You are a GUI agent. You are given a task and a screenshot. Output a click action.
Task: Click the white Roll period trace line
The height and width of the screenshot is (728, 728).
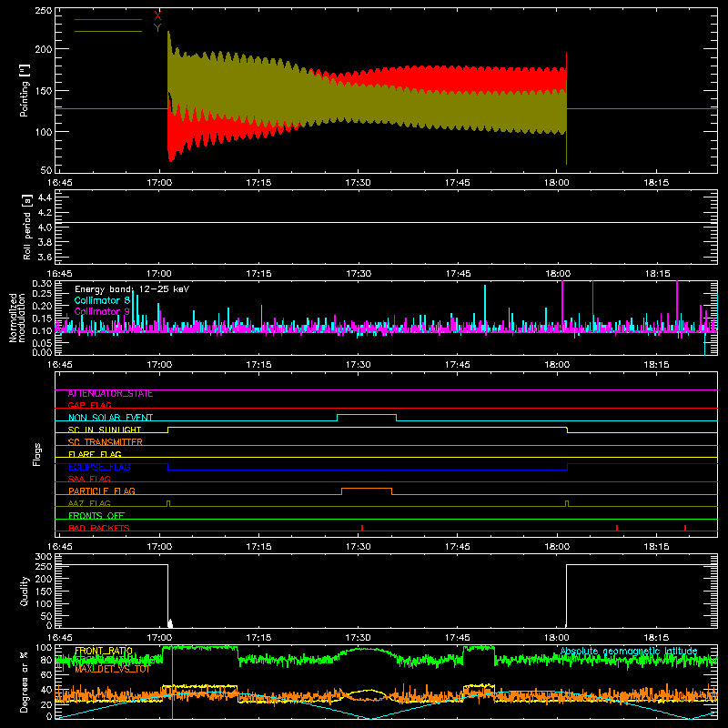pos(386,222)
